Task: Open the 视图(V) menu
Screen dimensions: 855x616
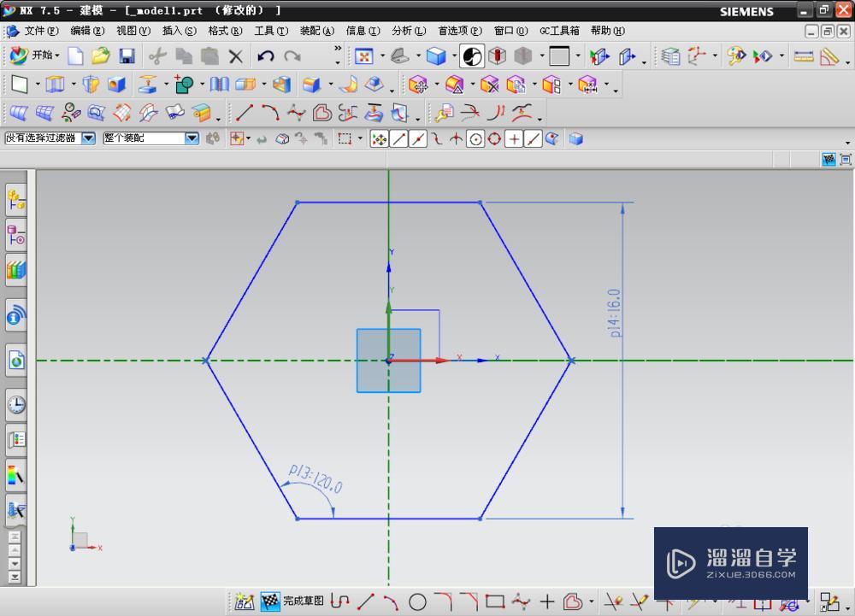Action: click(x=133, y=31)
